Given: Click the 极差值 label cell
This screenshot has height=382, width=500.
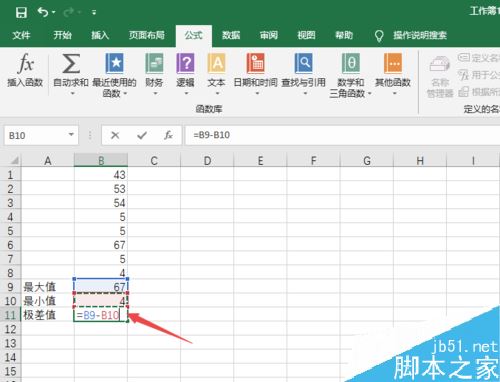Looking at the screenshot, I should click(48, 315).
